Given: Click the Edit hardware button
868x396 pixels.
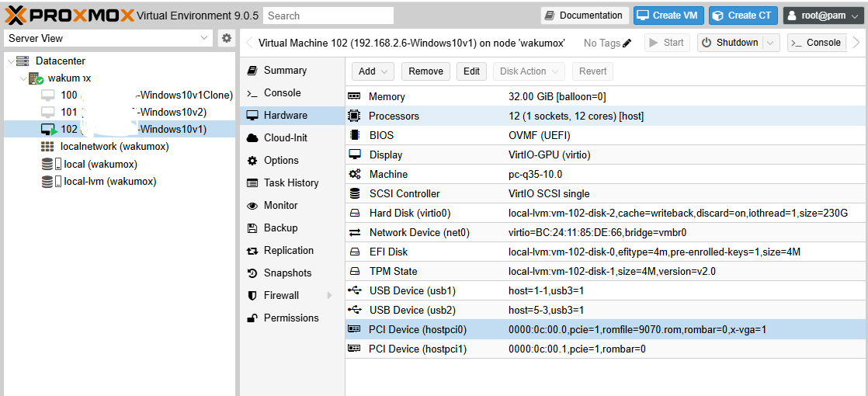Looking at the screenshot, I should point(471,71).
